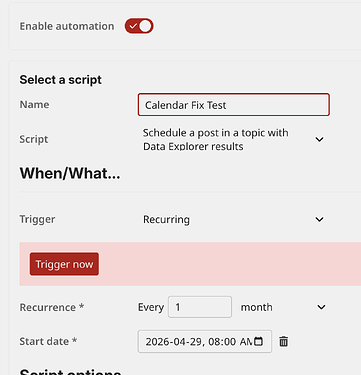Click the 'When/What...' heading
This screenshot has width=361, height=375.
tap(70, 173)
